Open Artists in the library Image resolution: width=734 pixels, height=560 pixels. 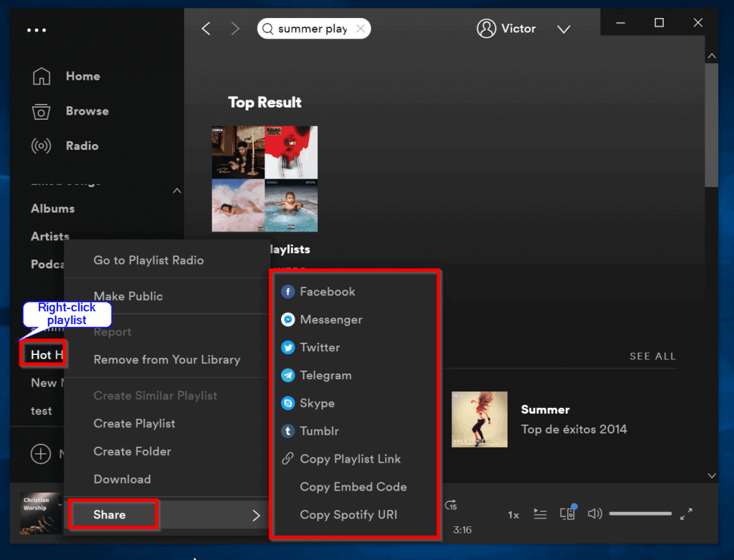(x=50, y=236)
